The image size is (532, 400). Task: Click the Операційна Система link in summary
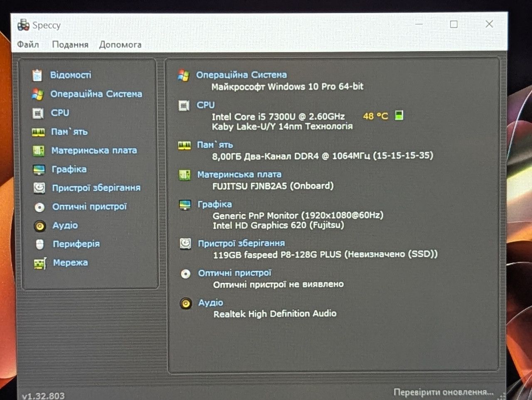(x=241, y=75)
